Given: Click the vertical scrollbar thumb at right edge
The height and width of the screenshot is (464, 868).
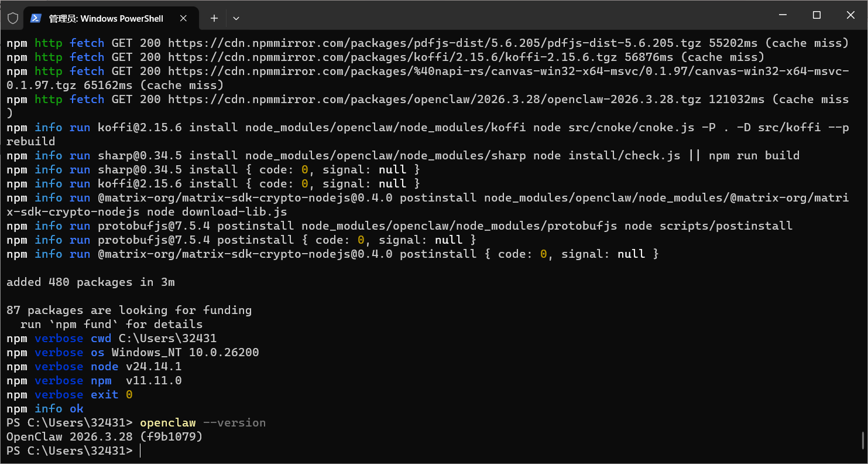Looking at the screenshot, I should point(863,439).
